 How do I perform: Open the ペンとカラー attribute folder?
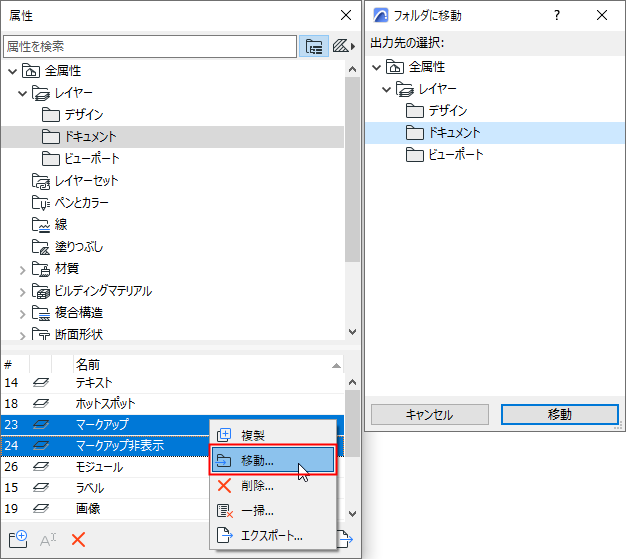point(81,202)
